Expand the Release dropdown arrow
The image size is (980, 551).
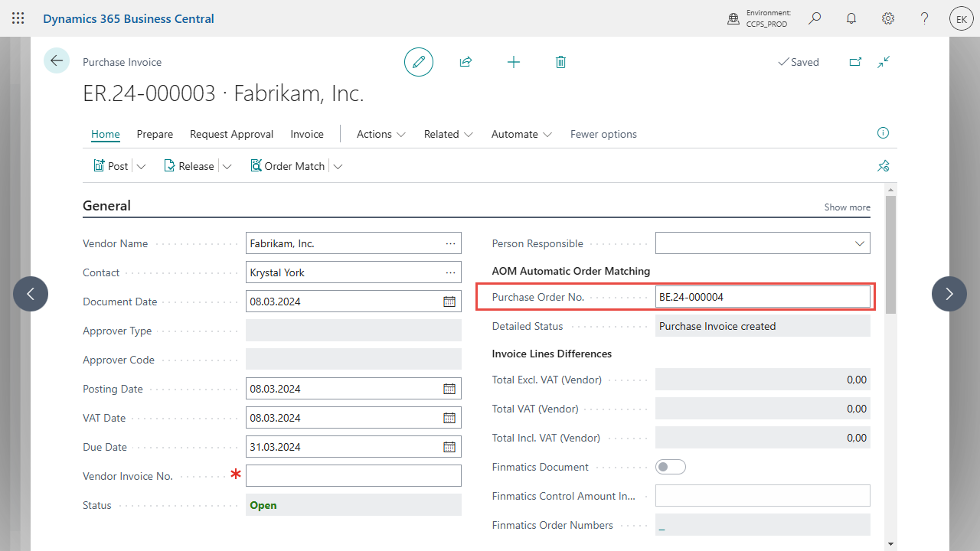pos(227,166)
